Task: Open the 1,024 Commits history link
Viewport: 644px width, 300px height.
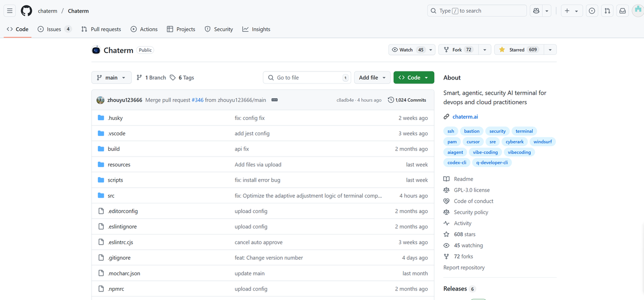Action: (407, 100)
